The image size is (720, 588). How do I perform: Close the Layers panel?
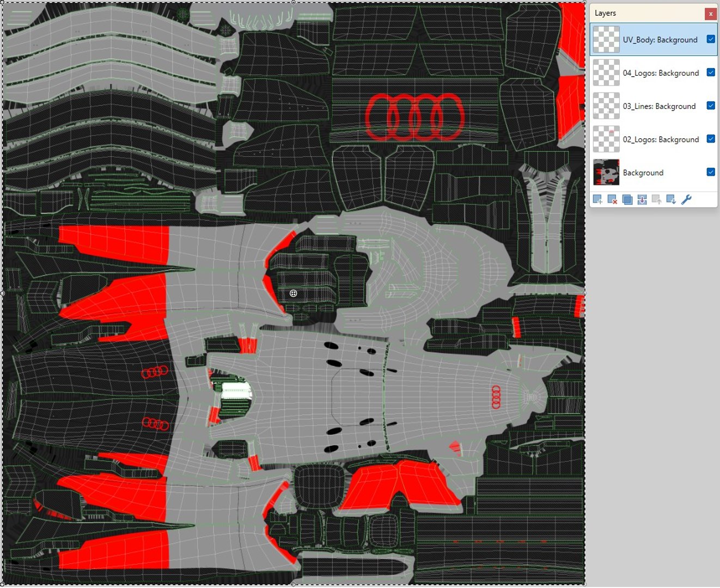tap(710, 14)
